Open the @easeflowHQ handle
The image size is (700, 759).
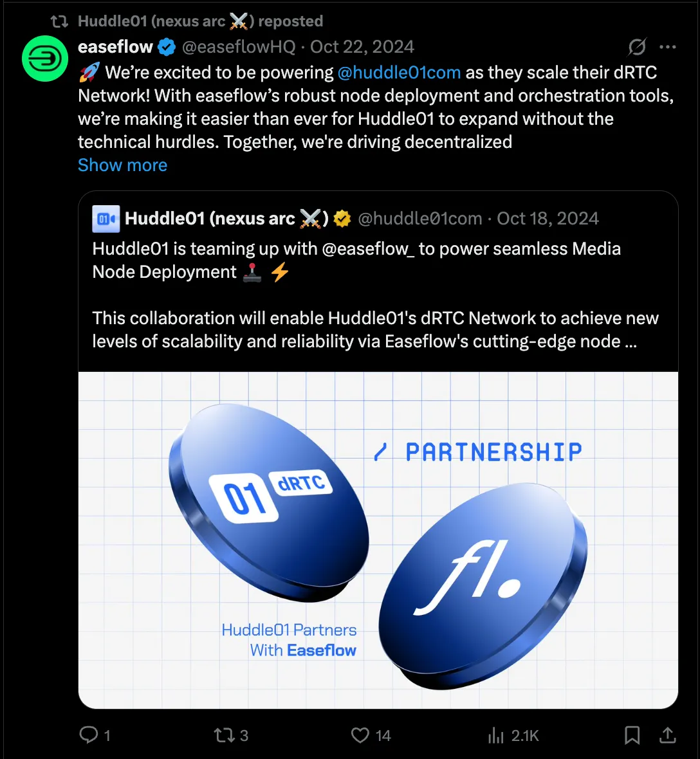tap(238, 47)
